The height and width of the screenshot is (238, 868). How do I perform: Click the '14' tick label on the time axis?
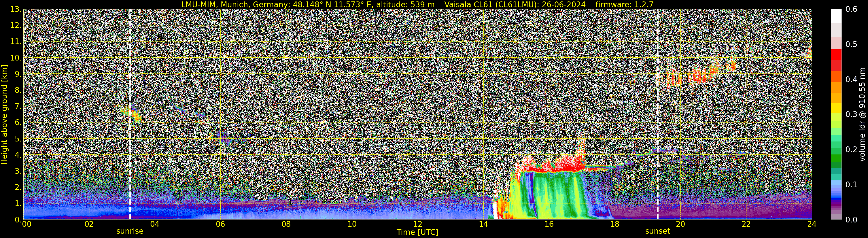click(x=483, y=224)
